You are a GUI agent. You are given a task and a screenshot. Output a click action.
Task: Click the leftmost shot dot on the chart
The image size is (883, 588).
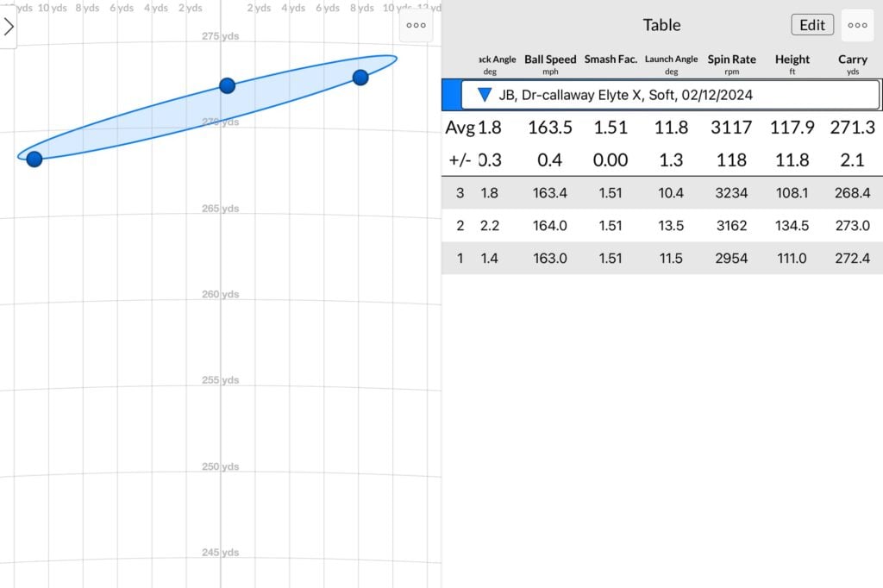coord(34,159)
